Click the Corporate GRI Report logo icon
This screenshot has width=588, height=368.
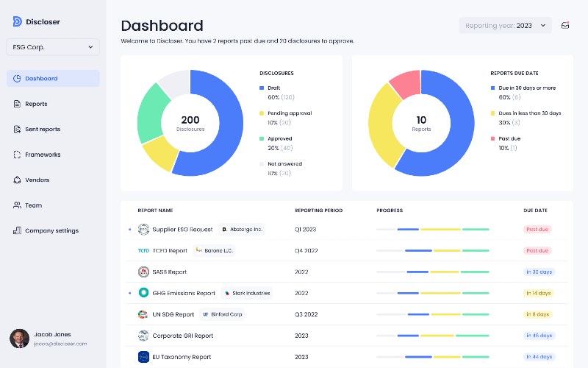pos(143,336)
